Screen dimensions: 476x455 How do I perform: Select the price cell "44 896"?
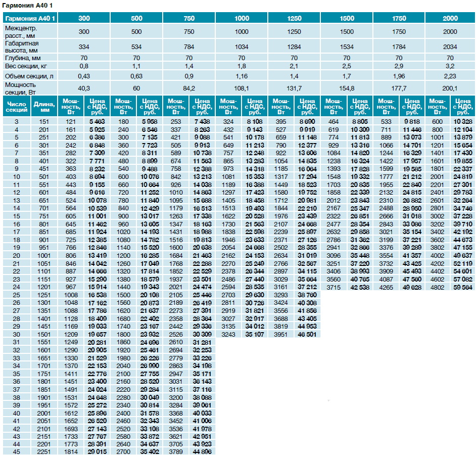tap(202, 451)
